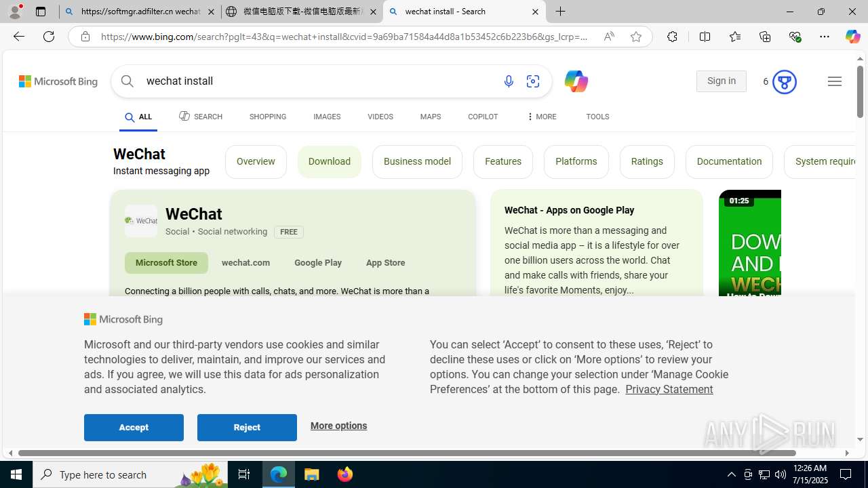Viewport: 868px width, 488px height.
Task: Open the Edge profile avatar
Action: coord(15,12)
